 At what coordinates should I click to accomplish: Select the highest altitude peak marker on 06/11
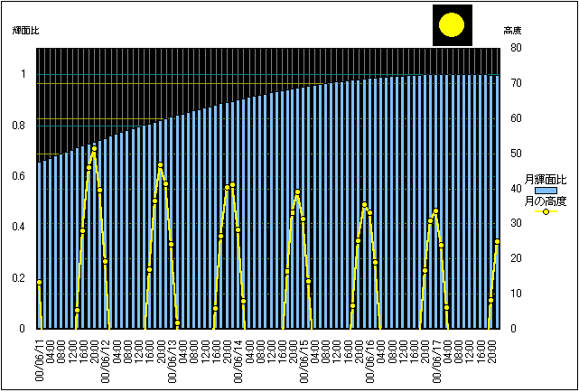[94, 149]
